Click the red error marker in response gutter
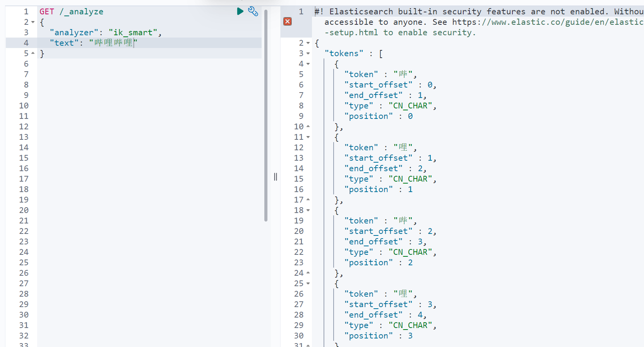The width and height of the screenshot is (644, 347). coord(288,21)
